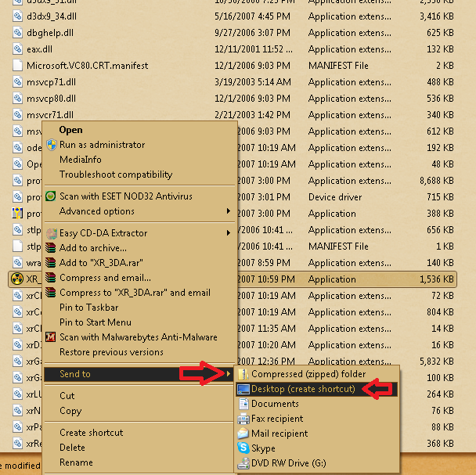Choose Open from the context menu

[x=70, y=130]
